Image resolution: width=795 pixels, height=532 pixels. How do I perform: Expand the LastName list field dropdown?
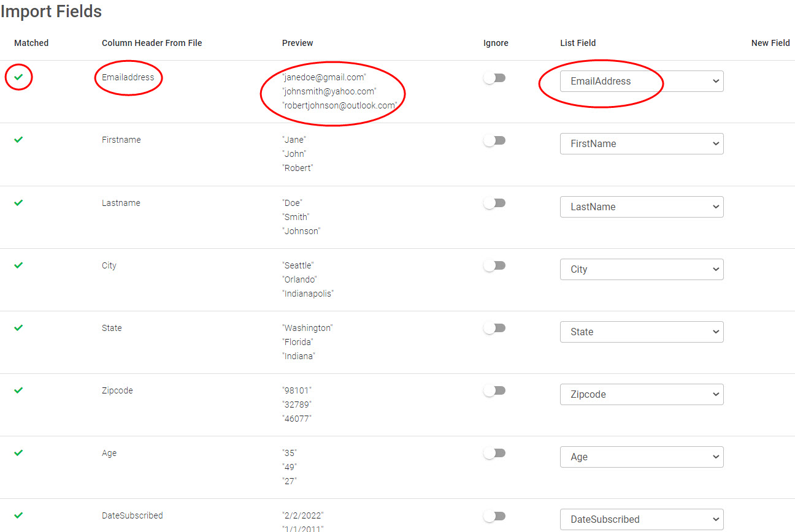click(x=641, y=207)
